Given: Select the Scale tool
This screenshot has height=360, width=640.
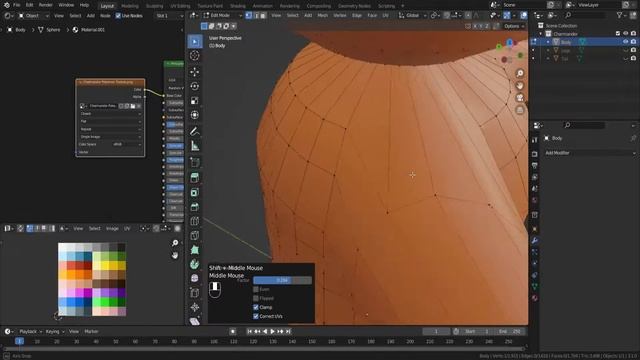Looking at the screenshot, I should coord(195,100).
